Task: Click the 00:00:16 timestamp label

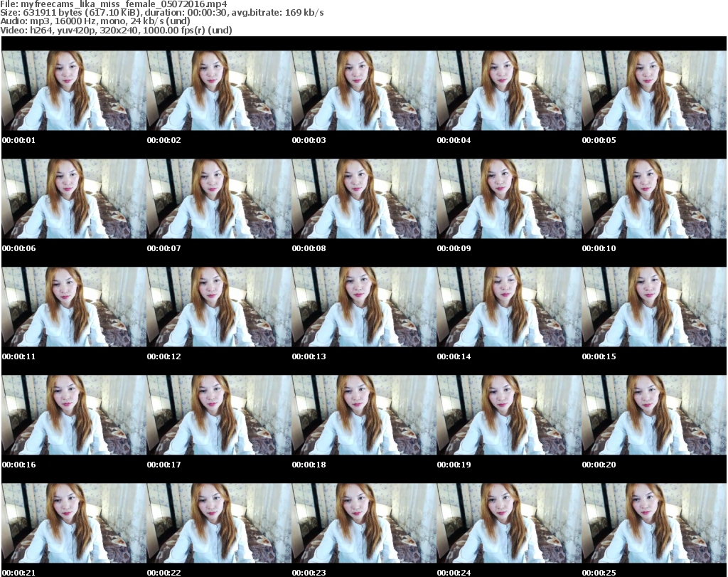Action: [x=18, y=465]
